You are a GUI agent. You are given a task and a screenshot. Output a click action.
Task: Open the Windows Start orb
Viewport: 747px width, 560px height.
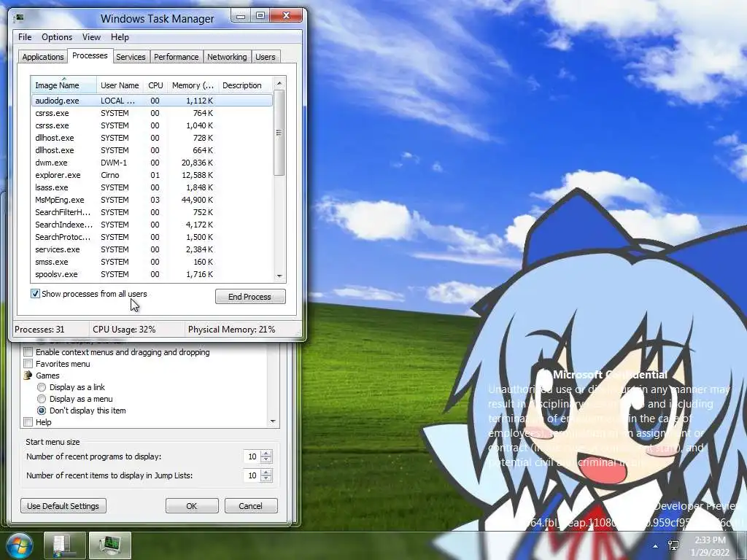pyautogui.click(x=19, y=545)
